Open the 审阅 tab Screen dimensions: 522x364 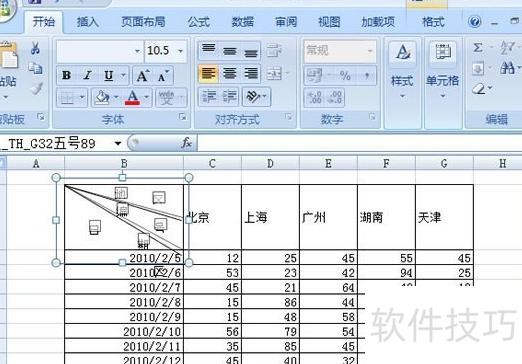coord(286,22)
